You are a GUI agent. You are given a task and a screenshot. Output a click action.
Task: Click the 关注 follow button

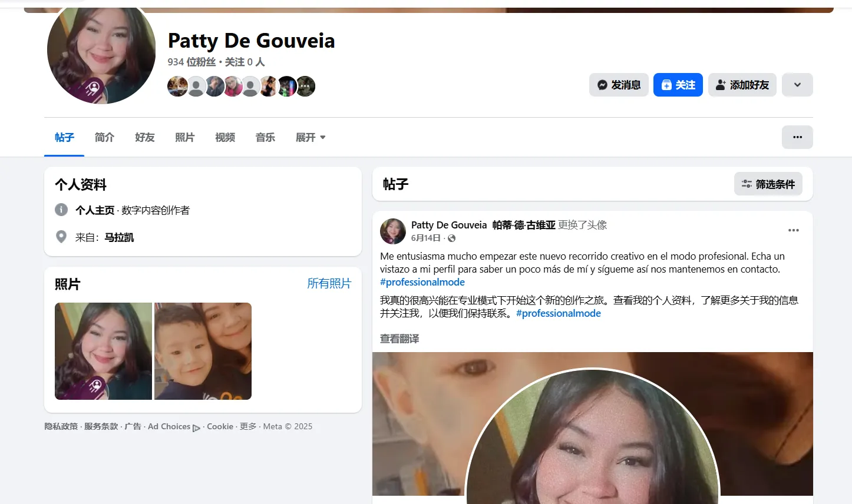click(678, 84)
